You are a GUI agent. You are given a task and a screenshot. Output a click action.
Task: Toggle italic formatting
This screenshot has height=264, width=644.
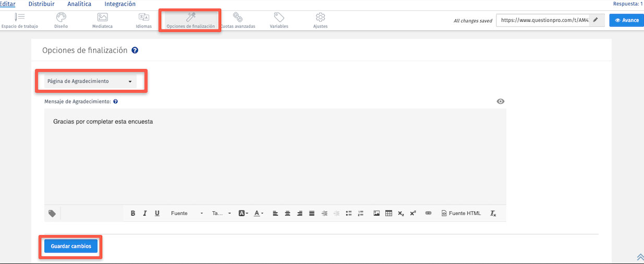[145, 213]
